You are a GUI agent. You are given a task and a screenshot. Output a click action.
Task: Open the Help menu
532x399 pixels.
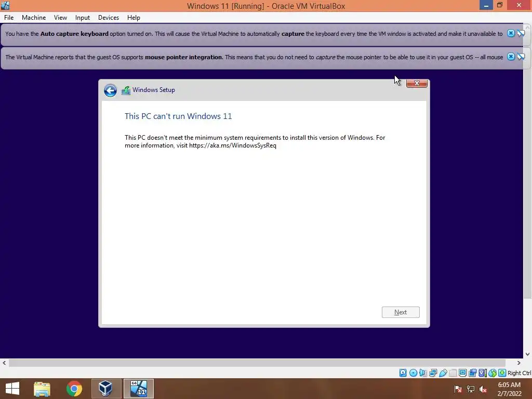point(134,18)
